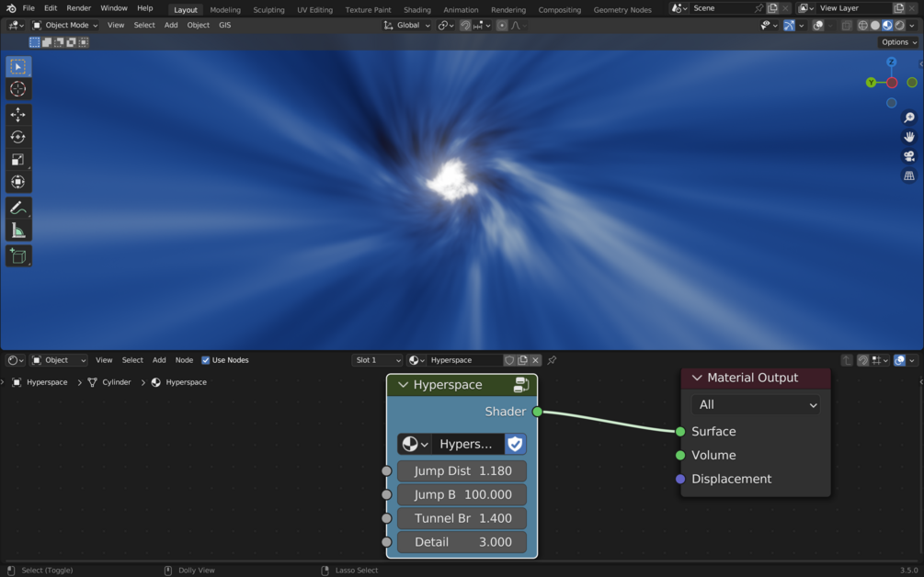This screenshot has width=924, height=577.
Task: Click the fake user shield on Hyperspace node
Action: [514, 444]
